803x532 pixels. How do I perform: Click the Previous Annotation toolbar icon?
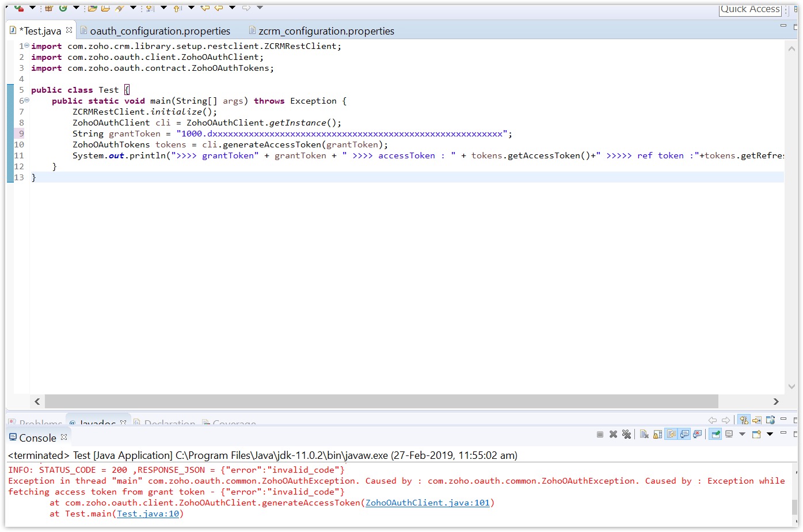177,8
